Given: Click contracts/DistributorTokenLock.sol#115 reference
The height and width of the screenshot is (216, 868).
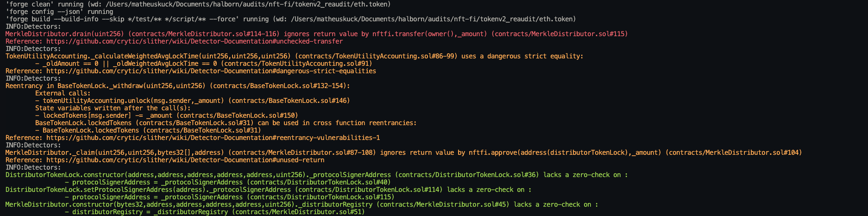Looking at the screenshot, I should [321, 197].
